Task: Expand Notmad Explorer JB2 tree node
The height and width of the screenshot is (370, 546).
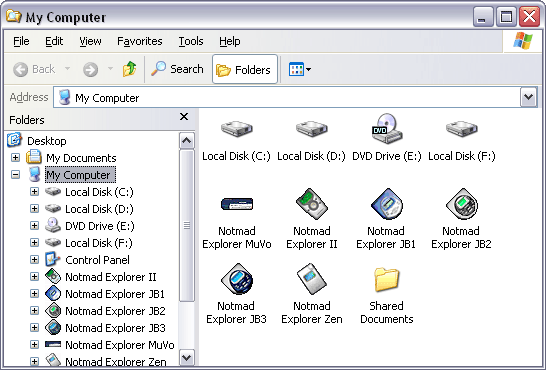Action: tap(34, 310)
